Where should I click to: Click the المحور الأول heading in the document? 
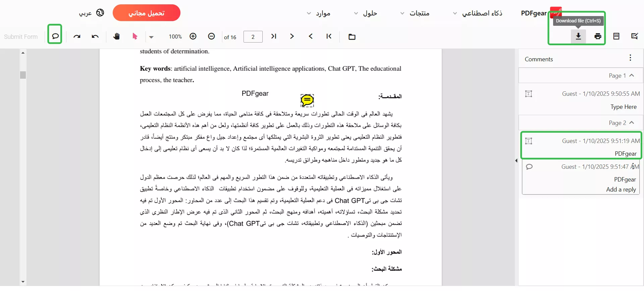387,252
